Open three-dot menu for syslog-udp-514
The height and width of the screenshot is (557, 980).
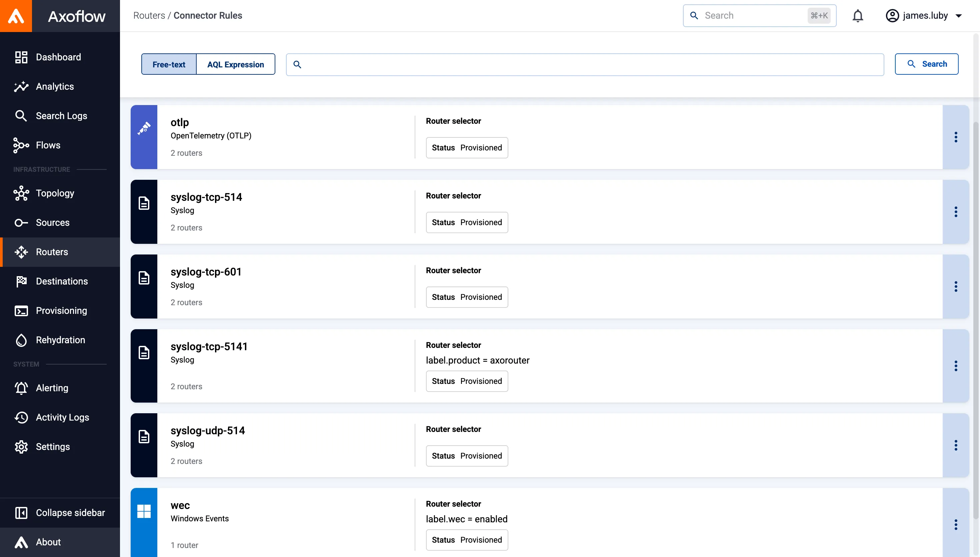pos(956,445)
